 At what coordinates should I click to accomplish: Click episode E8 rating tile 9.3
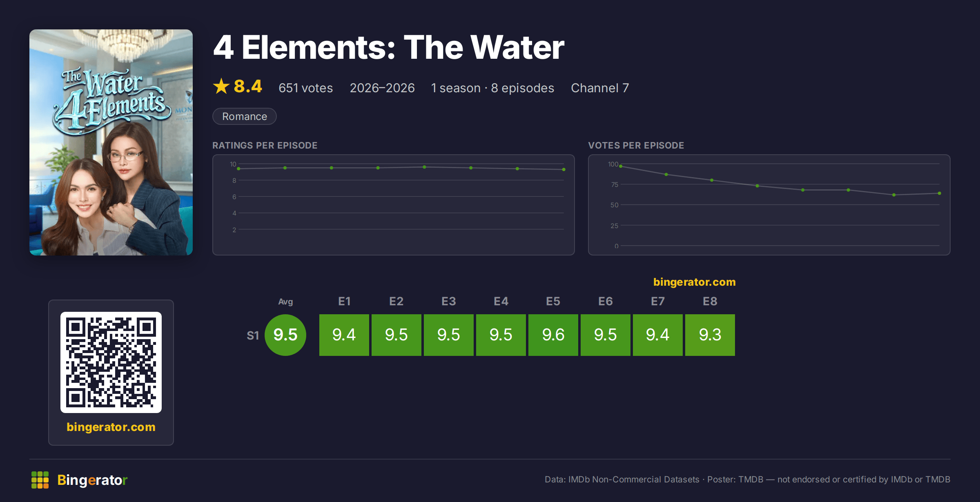coord(710,335)
